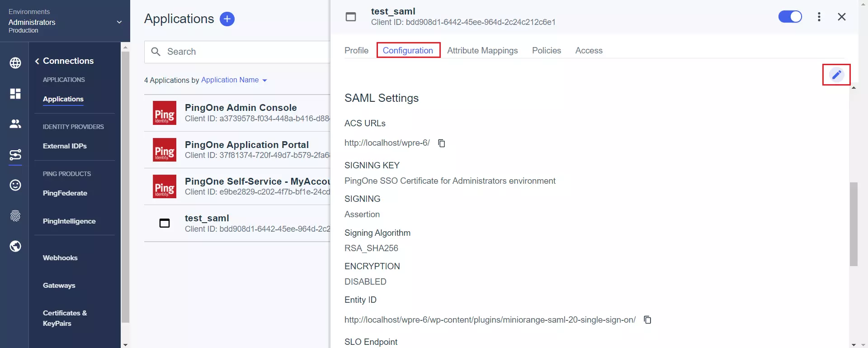Open External IDPs menu item
Image resolution: width=868 pixels, height=348 pixels.
tap(65, 146)
